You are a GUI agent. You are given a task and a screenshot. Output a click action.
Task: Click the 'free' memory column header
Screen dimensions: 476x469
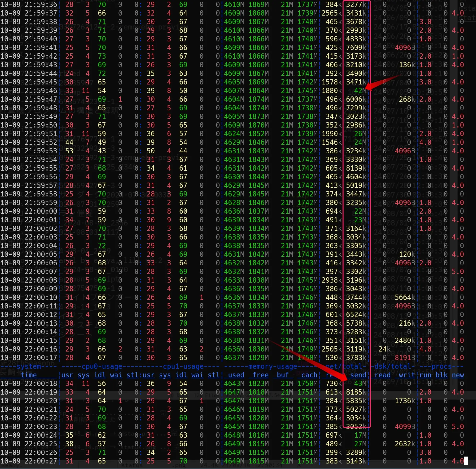tap(260, 375)
